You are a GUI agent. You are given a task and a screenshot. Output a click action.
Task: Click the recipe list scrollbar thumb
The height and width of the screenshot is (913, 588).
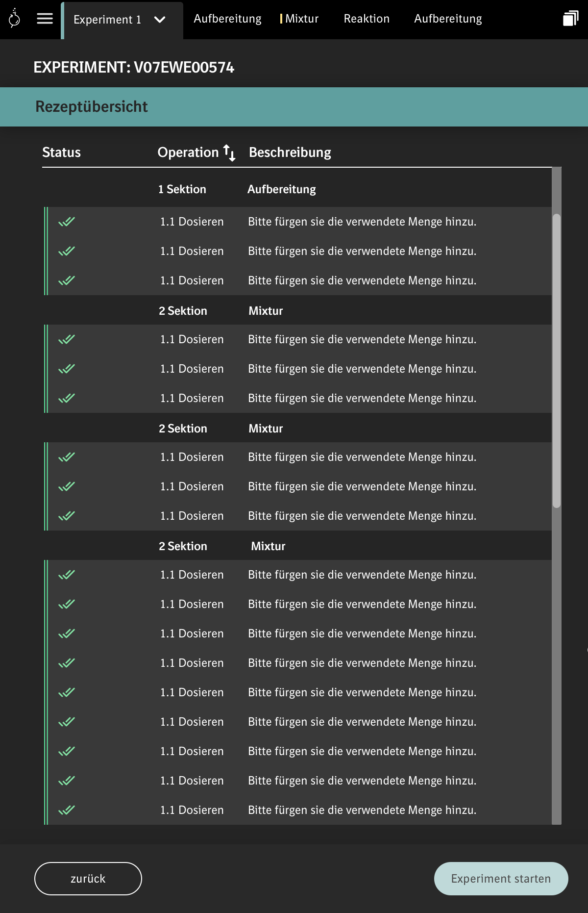(556, 360)
